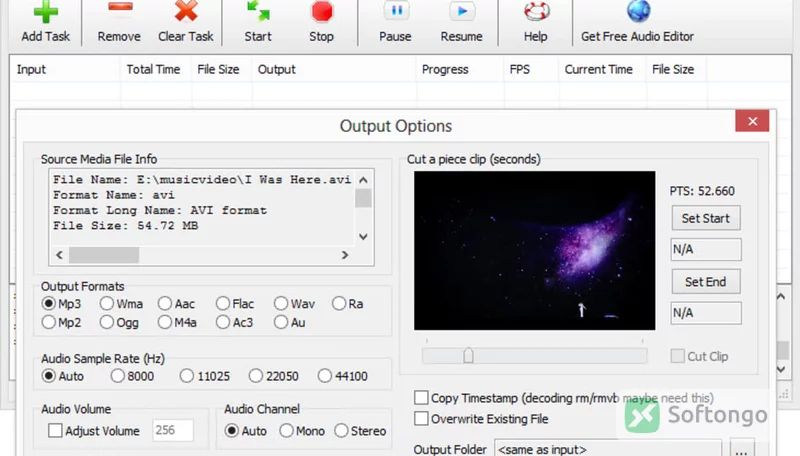
Task: Click the Set Start button
Action: 706,218
